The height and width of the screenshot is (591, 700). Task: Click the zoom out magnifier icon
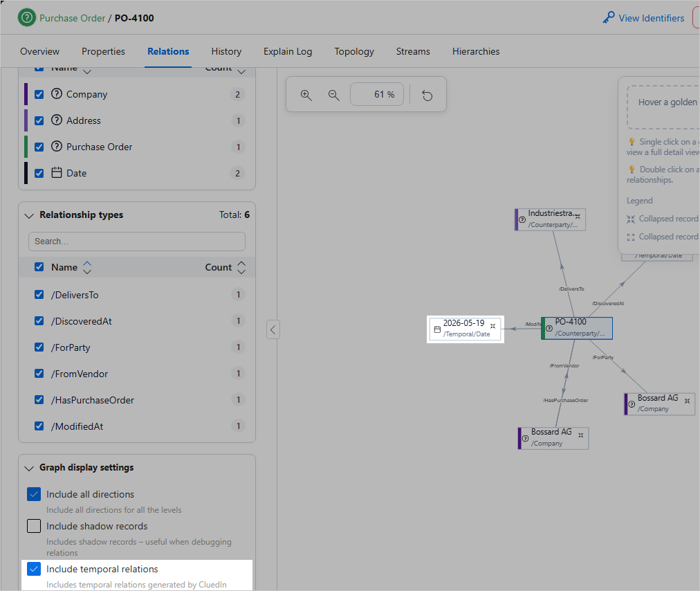(333, 95)
